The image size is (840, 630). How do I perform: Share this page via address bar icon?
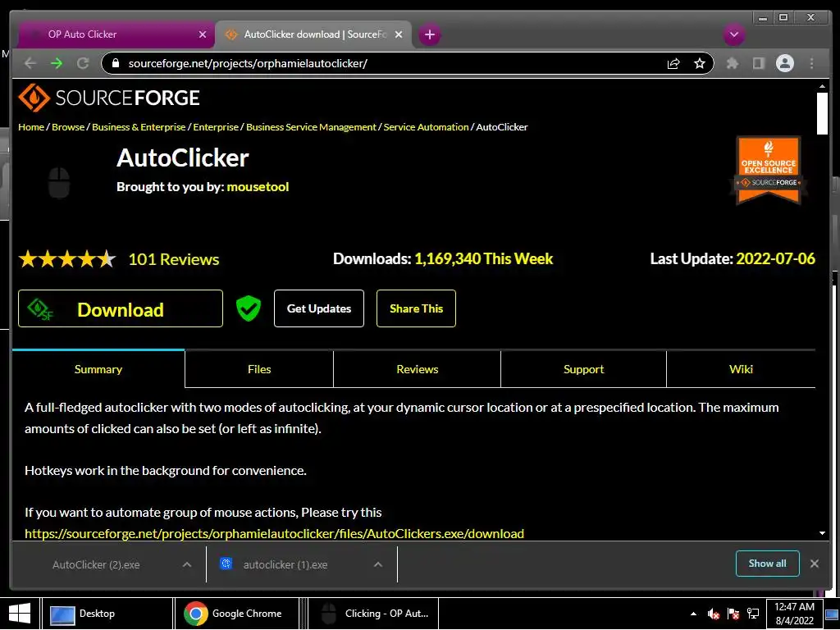click(x=673, y=63)
